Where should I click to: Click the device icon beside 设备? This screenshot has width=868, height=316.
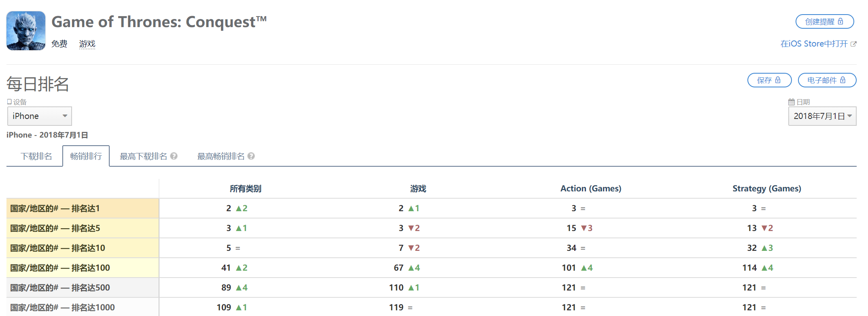[9, 102]
